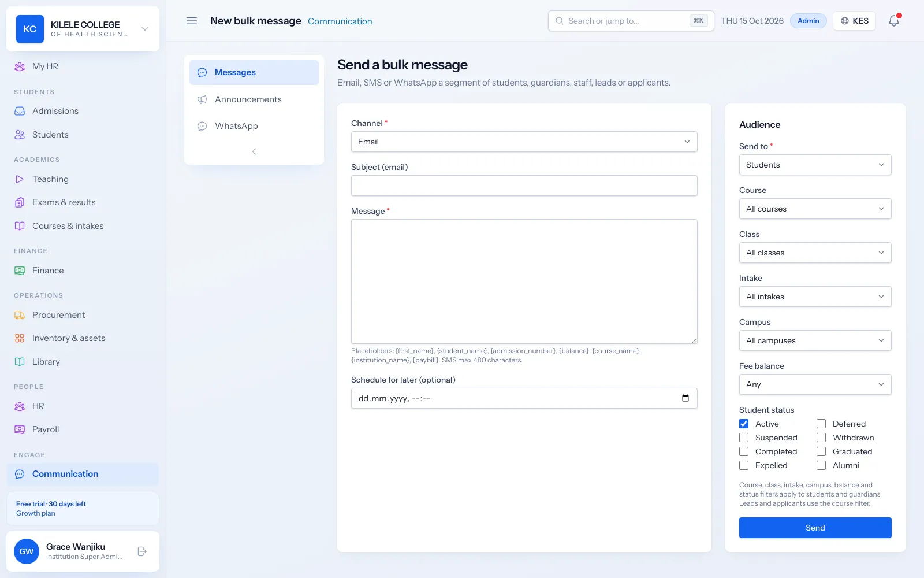
Task: Click the Inventory & assets grid icon
Action: coord(20,338)
